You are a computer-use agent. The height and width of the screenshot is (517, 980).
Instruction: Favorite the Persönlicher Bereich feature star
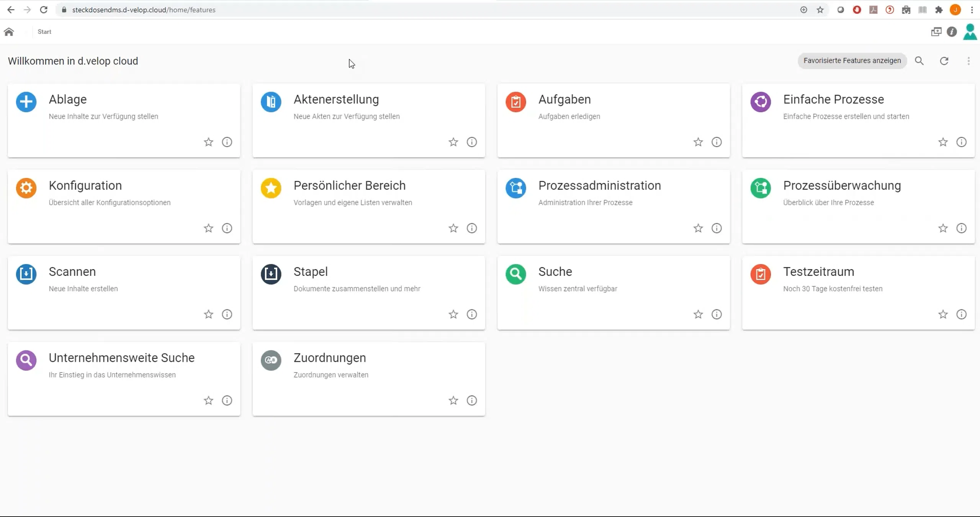(x=453, y=228)
